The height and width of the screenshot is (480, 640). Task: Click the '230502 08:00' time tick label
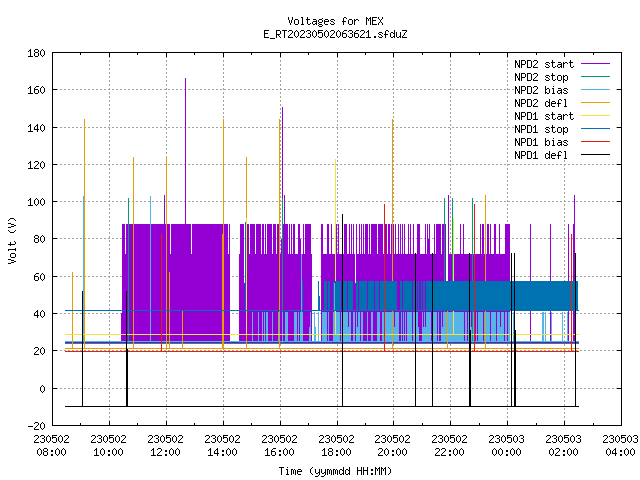51,446
